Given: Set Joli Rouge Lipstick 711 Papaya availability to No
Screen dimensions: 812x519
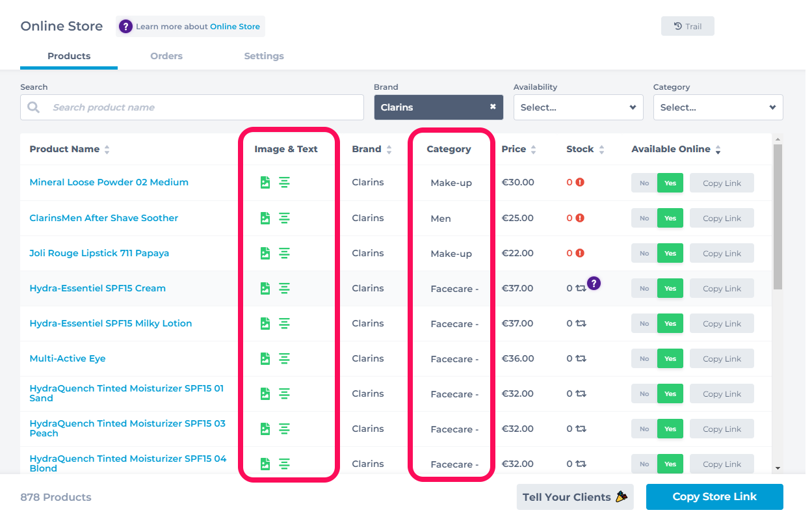Looking at the screenshot, I should [644, 253].
